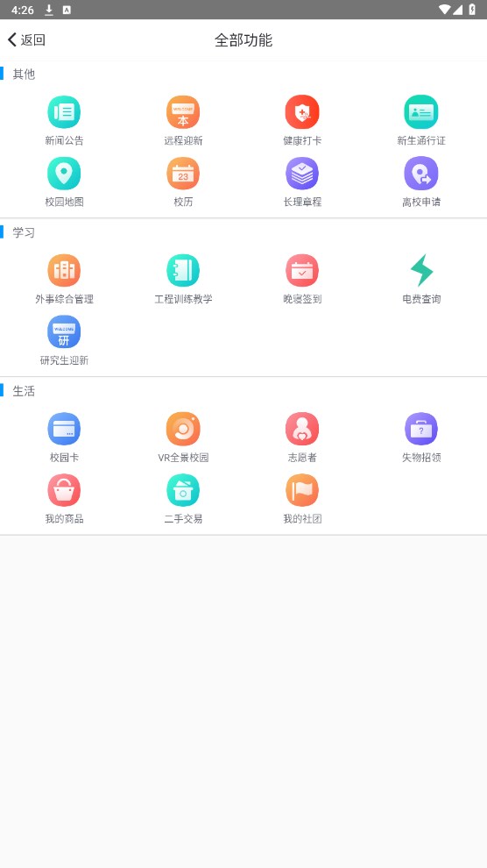This screenshot has height=868, width=487.
Task: Launch VR全景校园 camera icon
Action: tap(183, 429)
